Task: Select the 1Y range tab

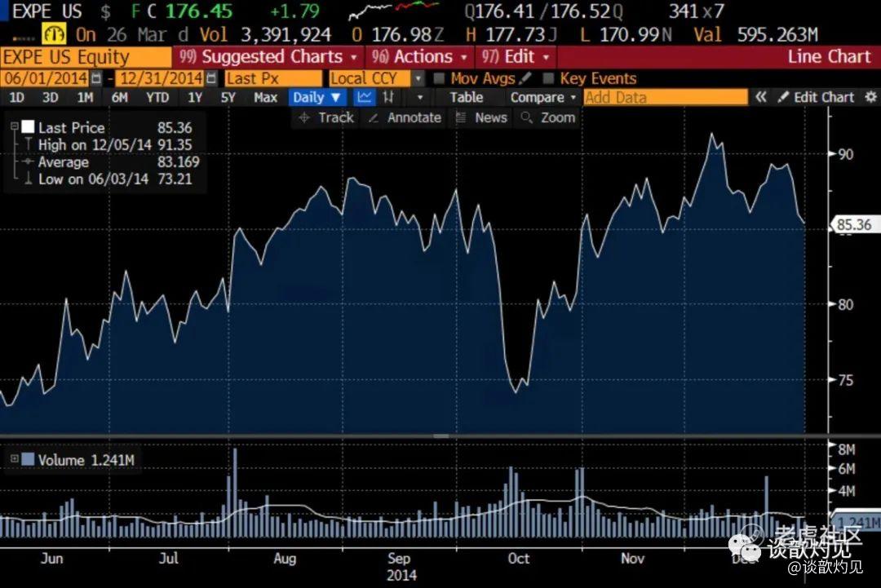Action: click(x=195, y=97)
